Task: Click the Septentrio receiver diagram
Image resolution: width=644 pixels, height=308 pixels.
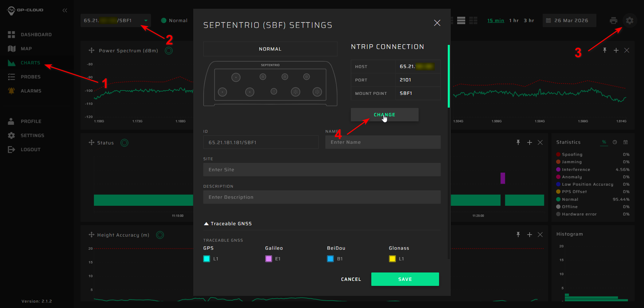Action: pos(270,83)
